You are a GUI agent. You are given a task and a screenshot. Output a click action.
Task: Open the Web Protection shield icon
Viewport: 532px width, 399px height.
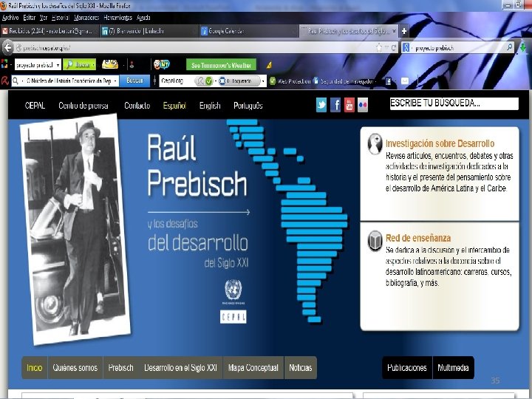tap(273, 81)
